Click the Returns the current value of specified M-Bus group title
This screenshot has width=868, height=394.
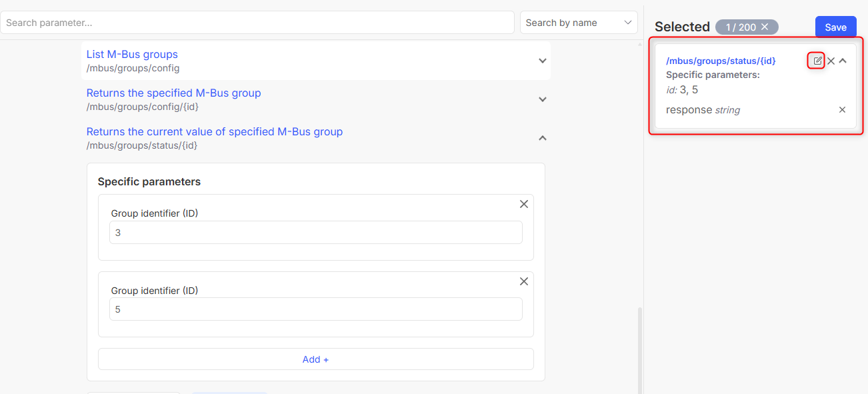(214, 132)
